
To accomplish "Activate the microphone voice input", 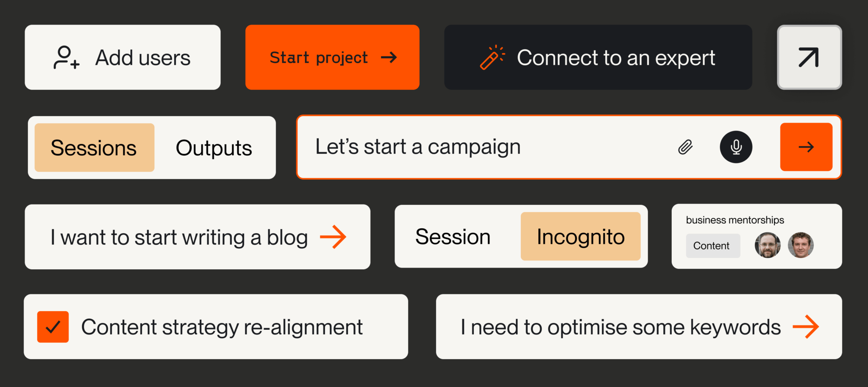I will (x=736, y=147).
